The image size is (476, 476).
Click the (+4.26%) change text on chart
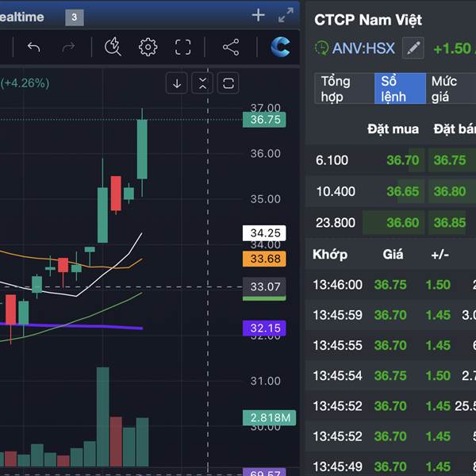click(25, 83)
